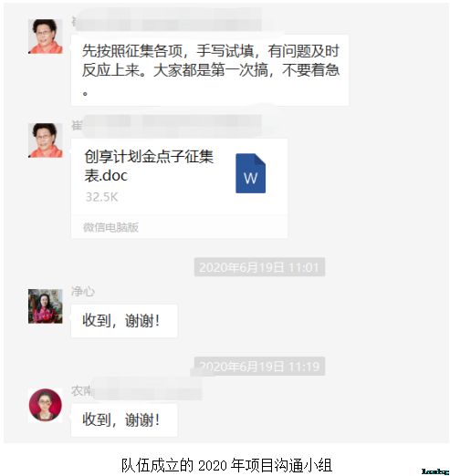The height and width of the screenshot is (476, 450).
Task: Open the round red avatar of 农南
Action: coord(46,405)
